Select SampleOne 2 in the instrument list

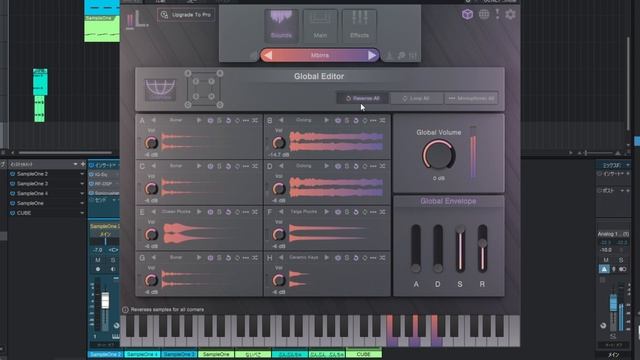33,174
